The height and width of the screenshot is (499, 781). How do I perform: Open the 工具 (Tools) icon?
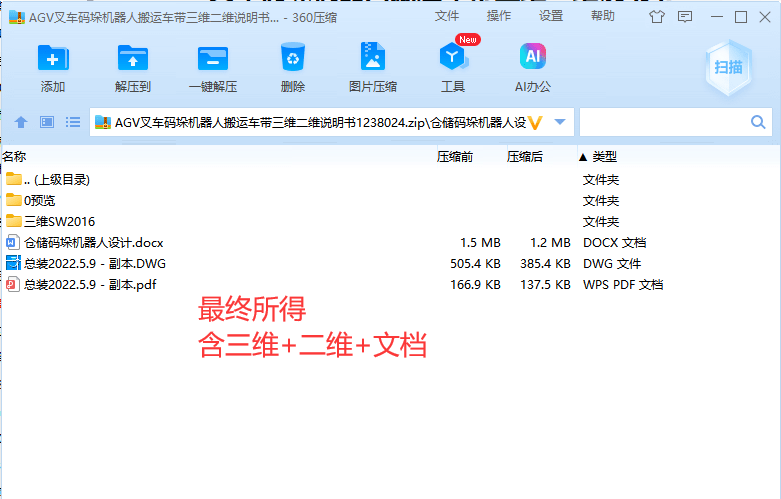pyautogui.click(x=453, y=58)
